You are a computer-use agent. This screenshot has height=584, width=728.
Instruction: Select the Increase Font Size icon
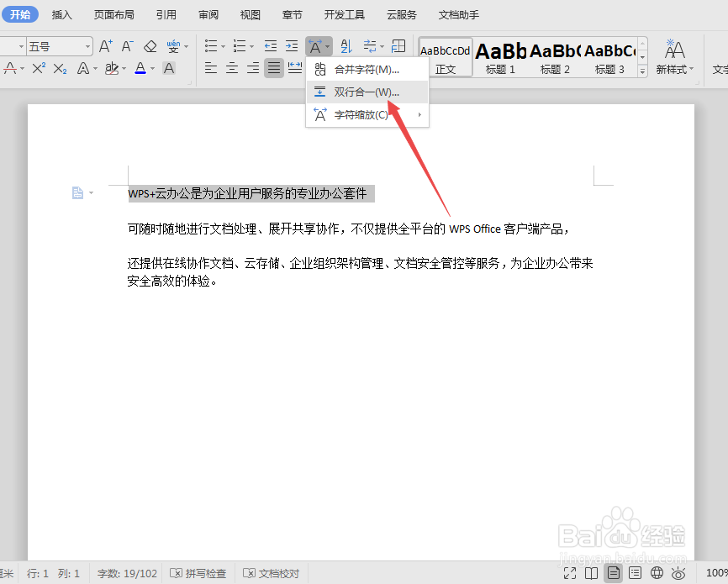click(103, 46)
